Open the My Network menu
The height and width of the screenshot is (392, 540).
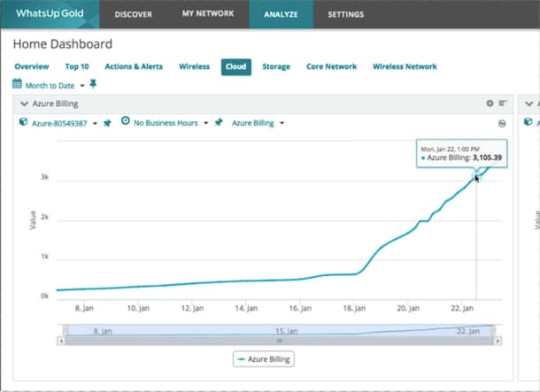(x=208, y=14)
